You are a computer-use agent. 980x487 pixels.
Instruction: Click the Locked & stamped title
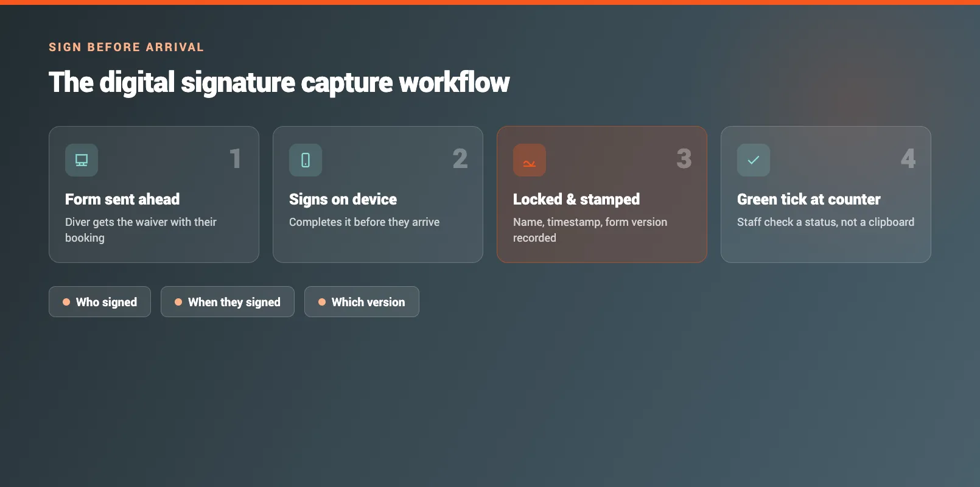576,199
